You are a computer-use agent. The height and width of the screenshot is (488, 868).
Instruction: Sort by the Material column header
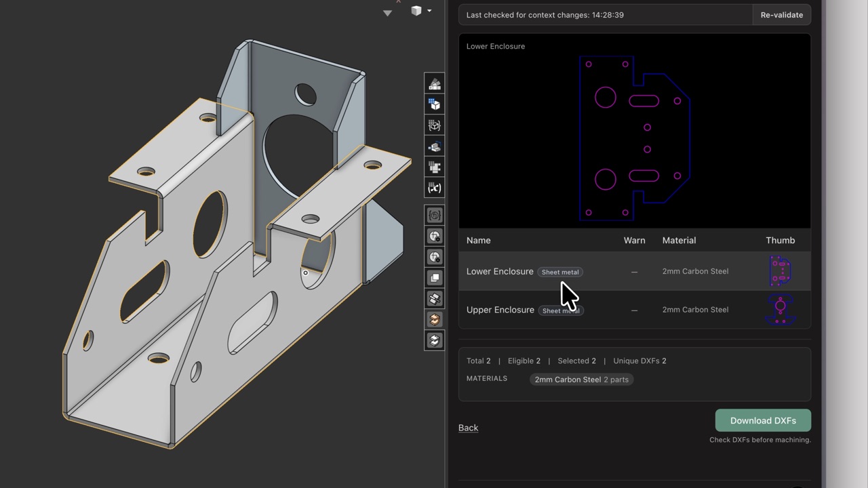coord(679,240)
